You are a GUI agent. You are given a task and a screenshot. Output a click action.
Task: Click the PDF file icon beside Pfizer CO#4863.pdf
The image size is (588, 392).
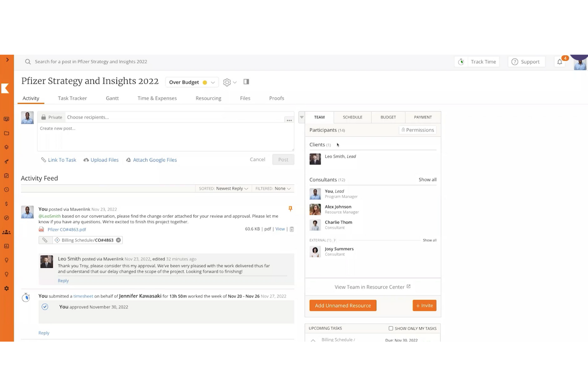(41, 230)
